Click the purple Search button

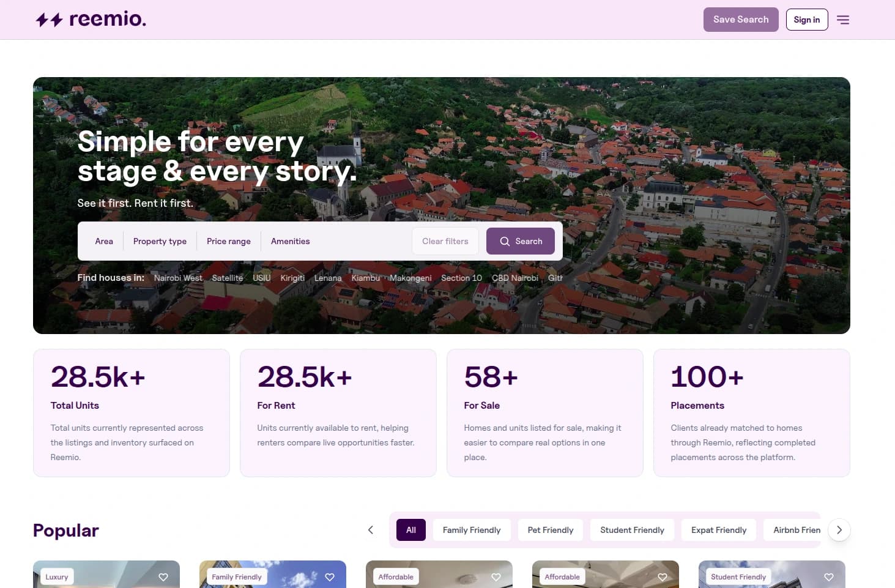(x=521, y=241)
